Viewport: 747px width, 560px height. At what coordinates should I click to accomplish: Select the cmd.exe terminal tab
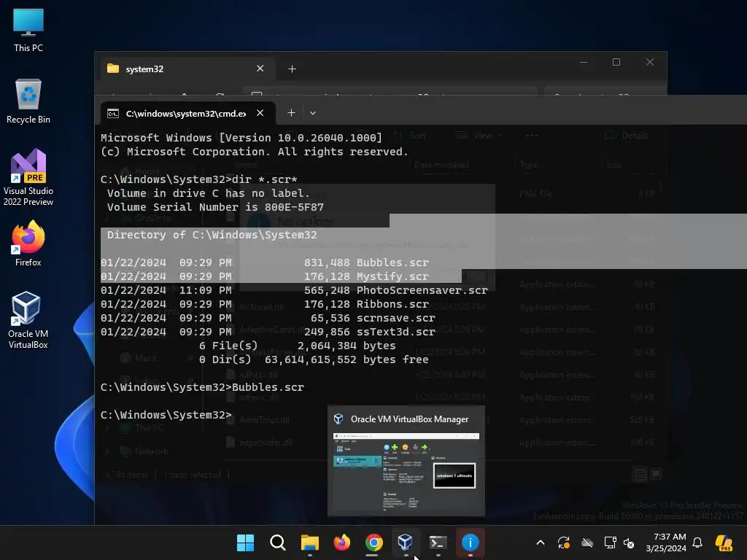coord(187,113)
